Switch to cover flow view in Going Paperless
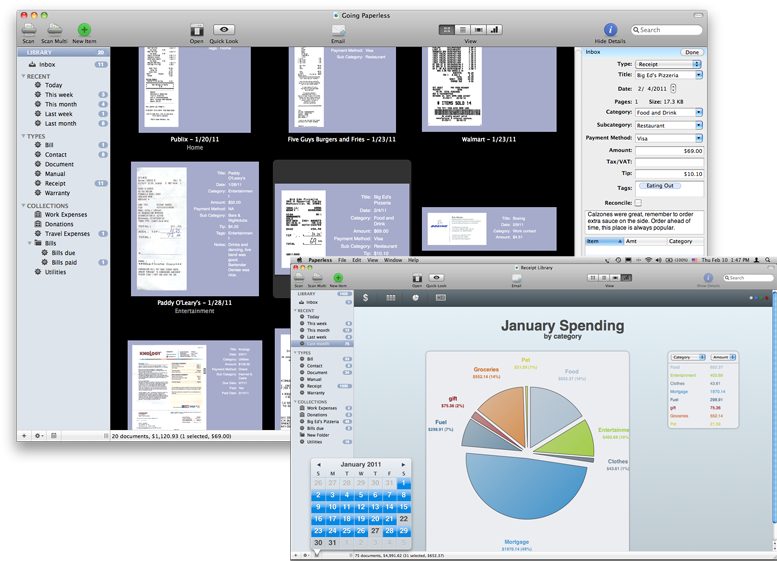This screenshot has height=561, width=777. (479, 30)
